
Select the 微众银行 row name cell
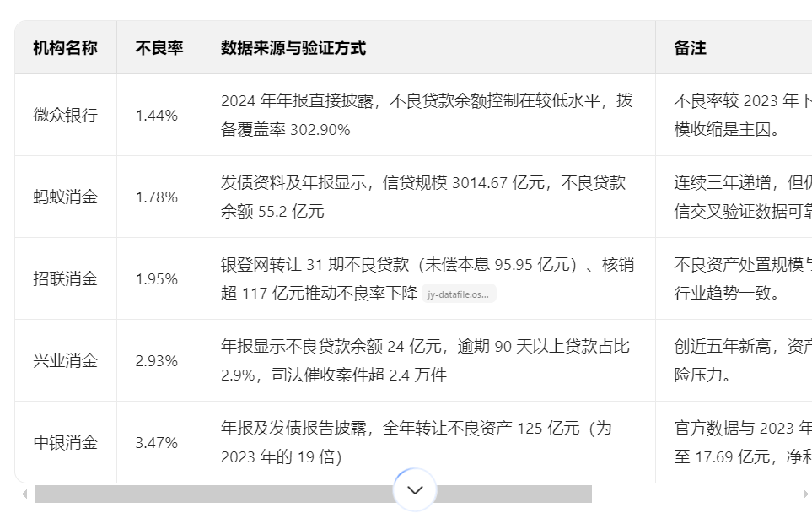(x=65, y=116)
